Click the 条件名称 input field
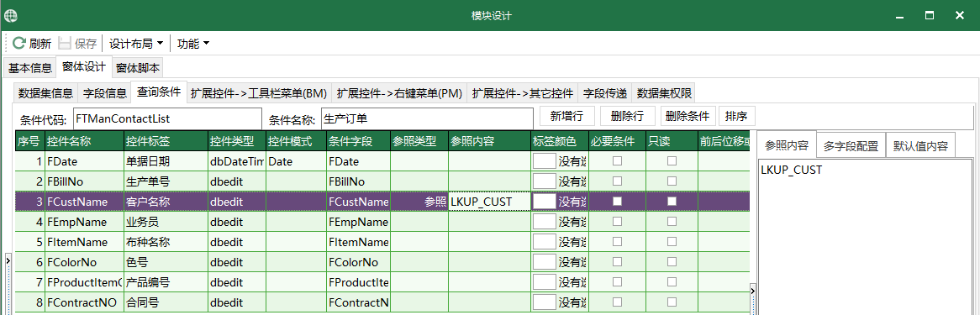The width and height of the screenshot is (980, 315). point(428,118)
